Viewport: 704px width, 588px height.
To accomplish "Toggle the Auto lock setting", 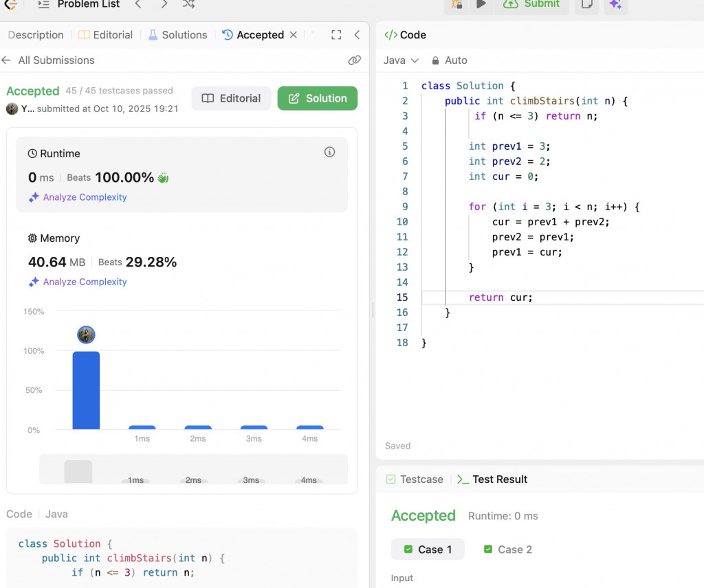I will pyautogui.click(x=450, y=60).
